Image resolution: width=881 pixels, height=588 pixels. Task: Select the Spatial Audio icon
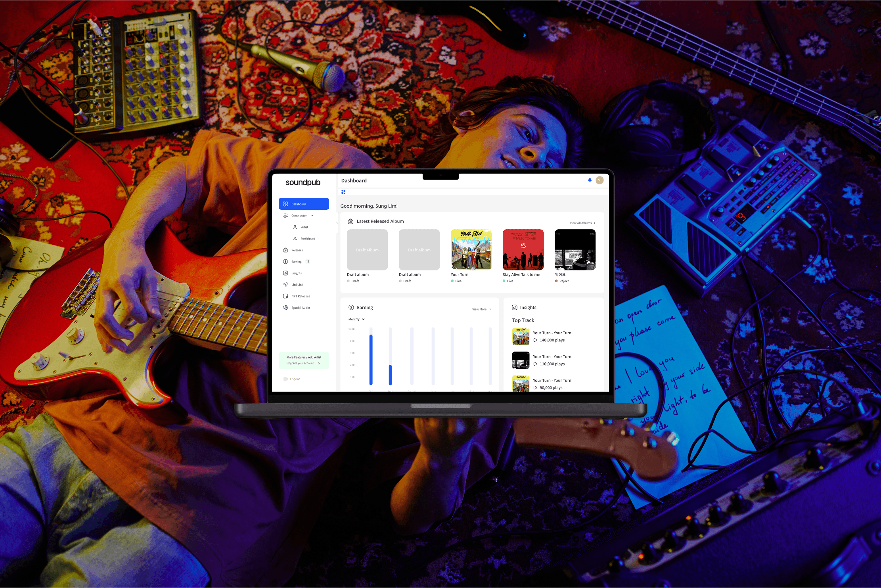pyautogui.click(x=285, y=308)
